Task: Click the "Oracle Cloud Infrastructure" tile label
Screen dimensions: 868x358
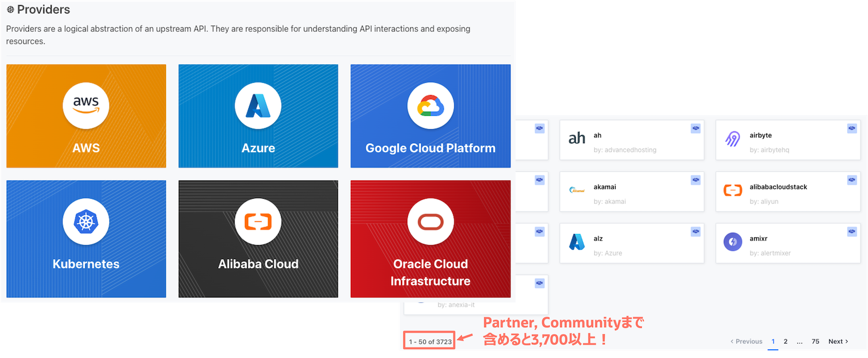Action: 431,272
